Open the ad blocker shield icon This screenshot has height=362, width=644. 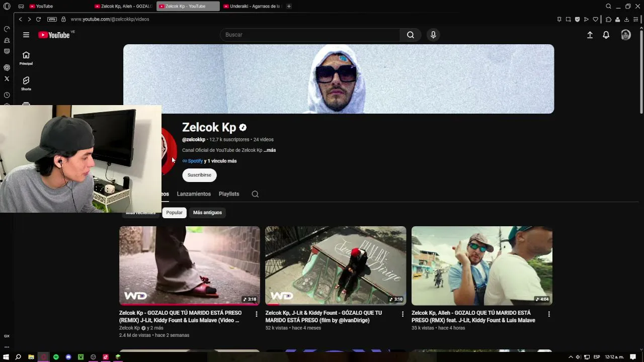tap(577, 19)
